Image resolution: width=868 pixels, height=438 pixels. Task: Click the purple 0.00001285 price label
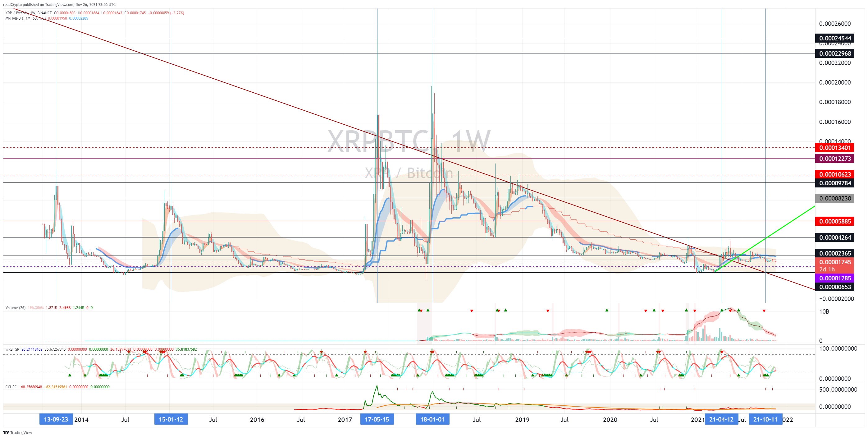click(834, 278)
